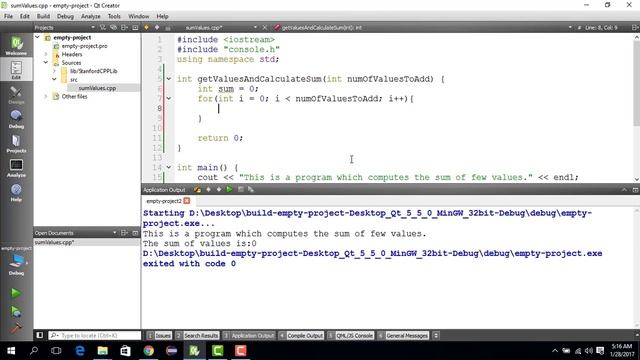Open the Help mode
The image size is (640, 360).
click(16, 192)
